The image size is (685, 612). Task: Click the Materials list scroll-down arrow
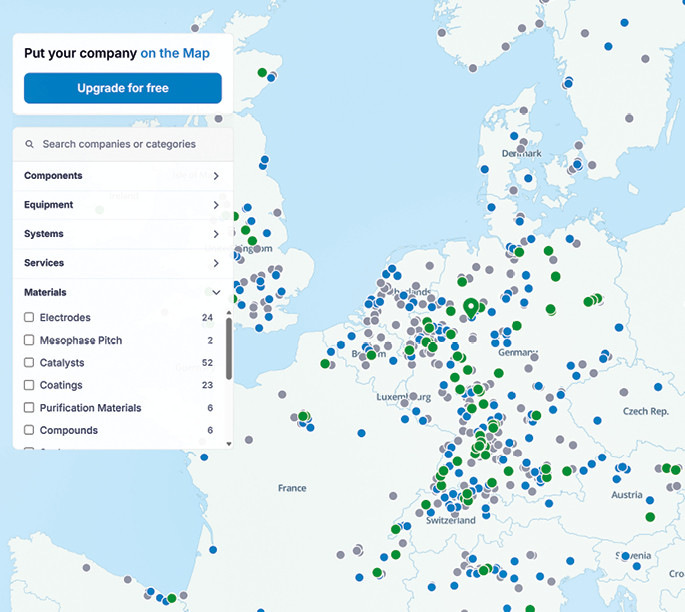(228, 444)
